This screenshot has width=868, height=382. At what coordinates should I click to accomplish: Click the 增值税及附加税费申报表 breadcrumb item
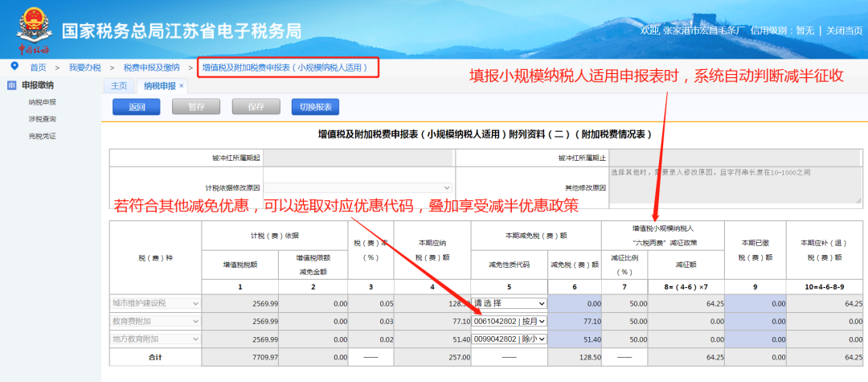click(x=285, y=67)
